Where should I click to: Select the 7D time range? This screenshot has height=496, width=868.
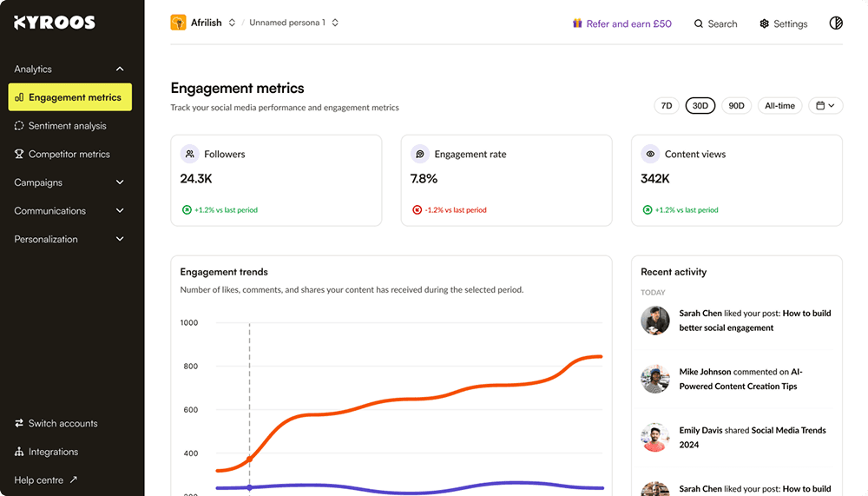point(667,106)
